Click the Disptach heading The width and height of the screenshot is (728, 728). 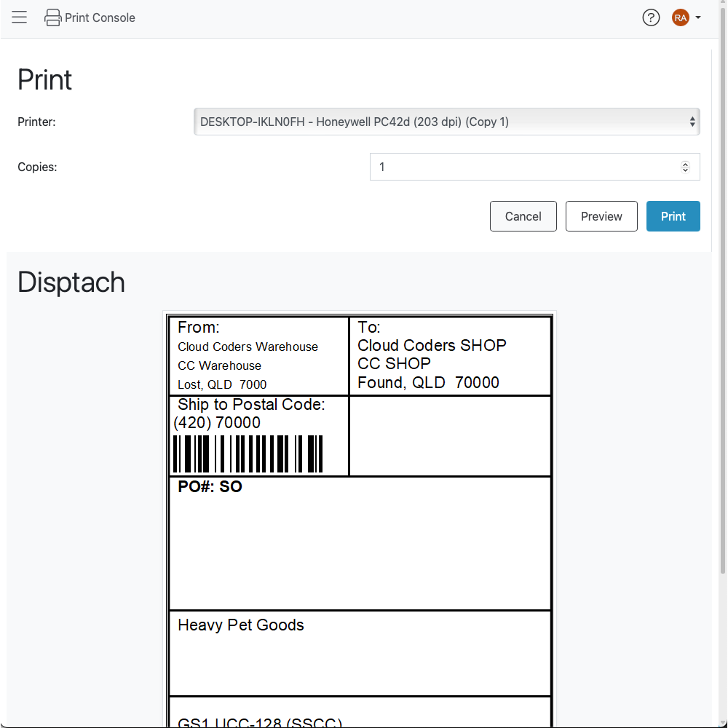pyautogui.click(x=71, y=282)
